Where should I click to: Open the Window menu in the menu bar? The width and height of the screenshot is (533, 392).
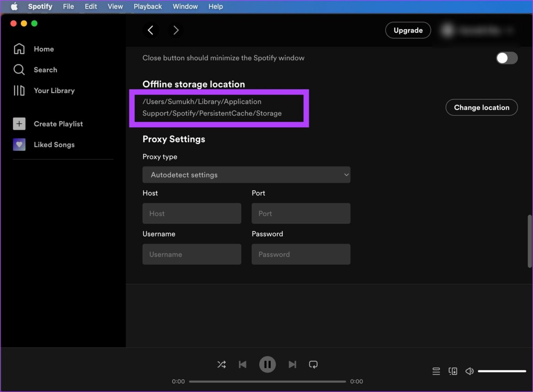point(185,6)
